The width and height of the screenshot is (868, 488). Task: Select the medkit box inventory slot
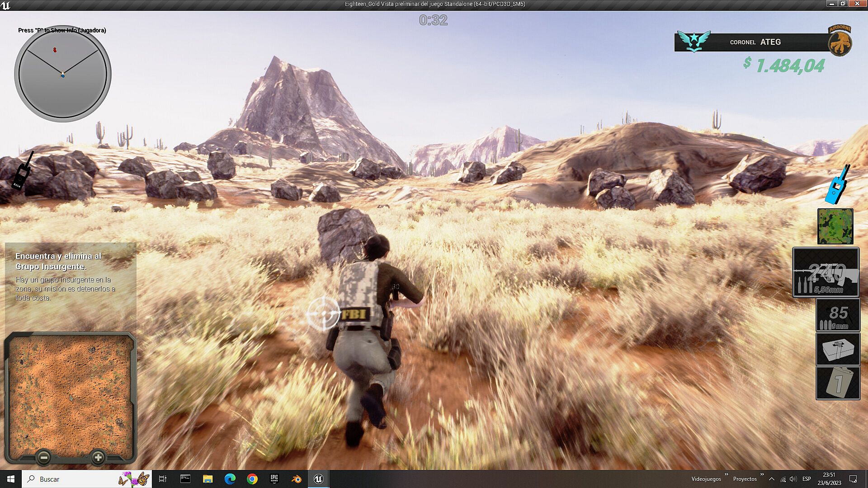(838, 349)
